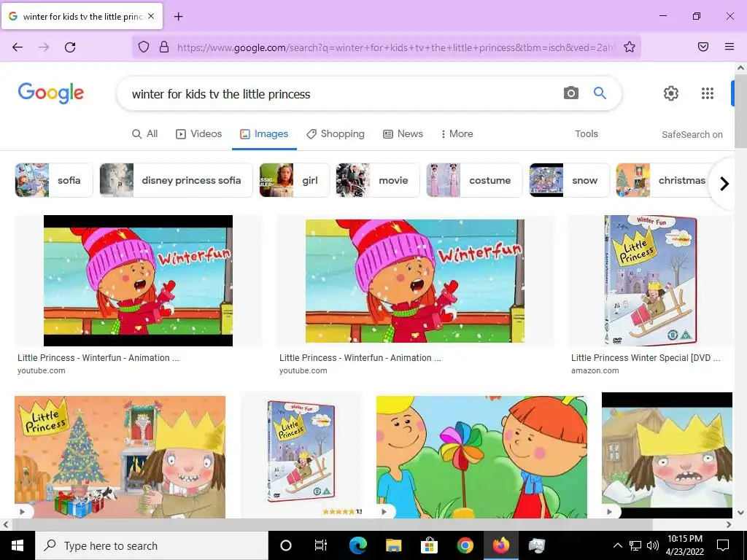Select the Images tab
Image resolution: width=747 pixels, height=560 pixels.
(264, 134)
